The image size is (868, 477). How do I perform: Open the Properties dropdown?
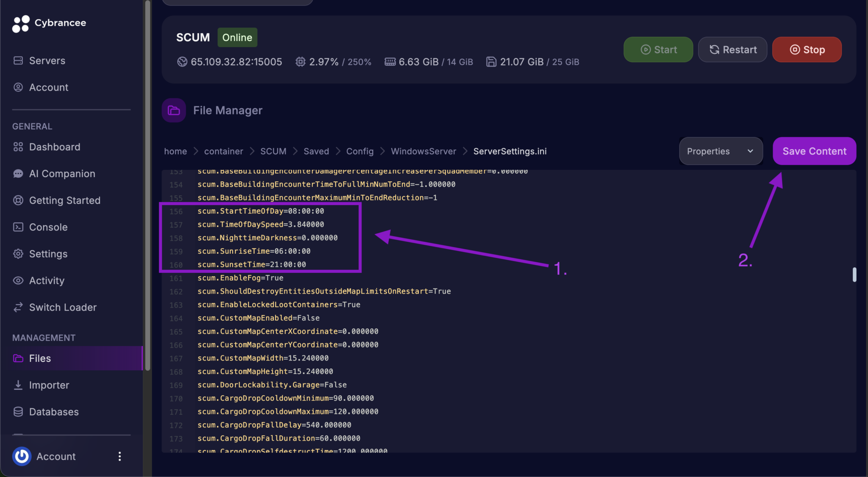(721, 151)
